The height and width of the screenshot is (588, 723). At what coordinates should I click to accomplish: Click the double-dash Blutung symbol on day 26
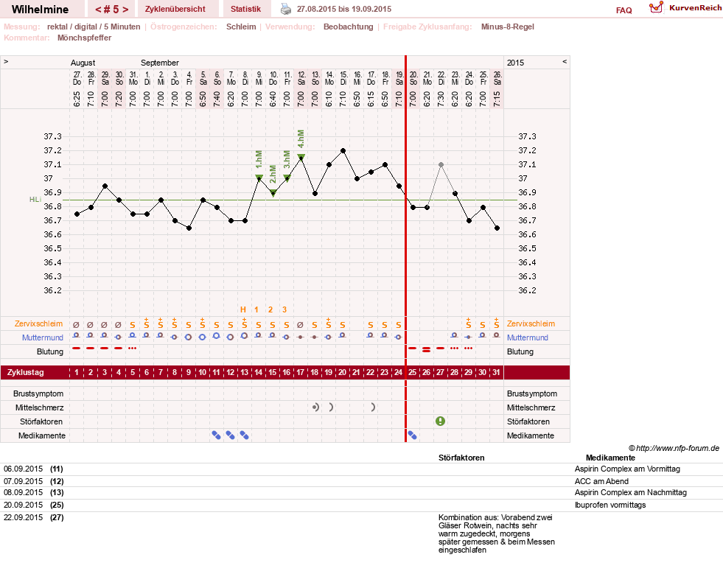coord(427,349)
